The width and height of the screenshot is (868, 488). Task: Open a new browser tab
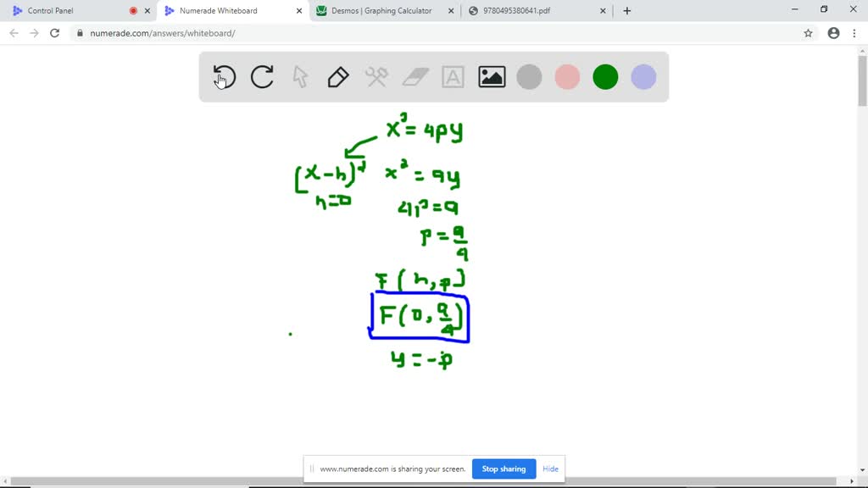point(627,11)
